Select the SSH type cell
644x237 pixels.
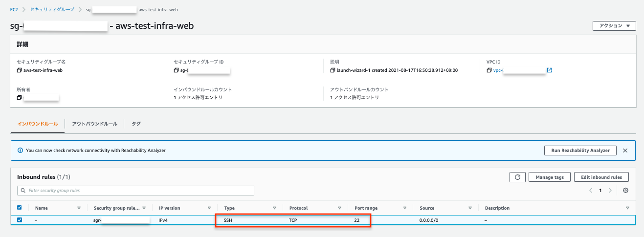[x=228, y=221]
